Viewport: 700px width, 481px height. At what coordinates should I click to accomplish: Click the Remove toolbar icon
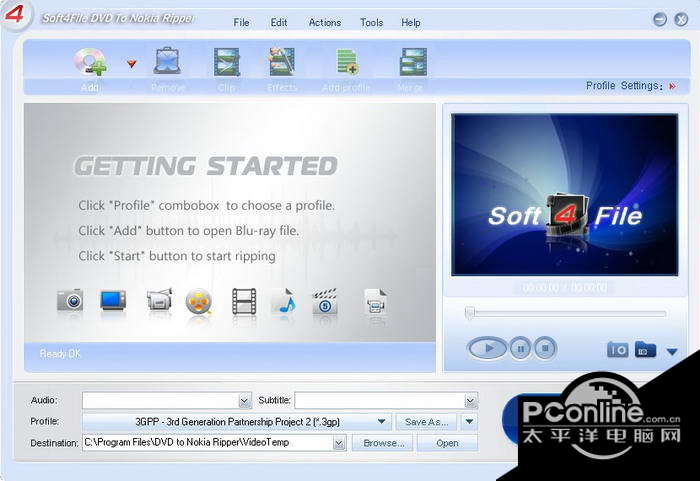[167, 61]
